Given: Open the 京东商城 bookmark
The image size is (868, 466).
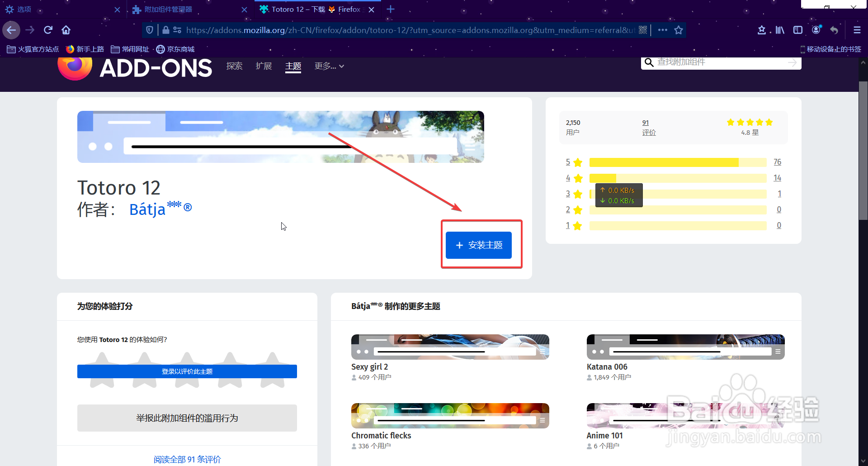Looking at the screenshot, I should (x=175, y=49).
